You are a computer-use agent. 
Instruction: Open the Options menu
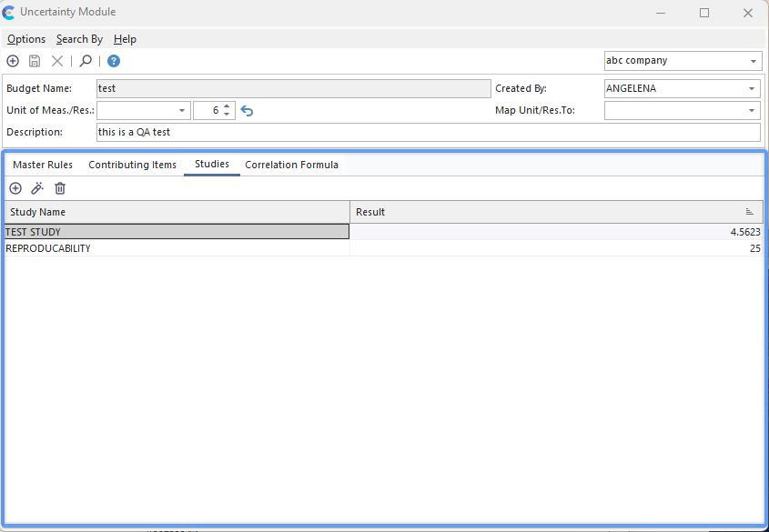point(26,39)
